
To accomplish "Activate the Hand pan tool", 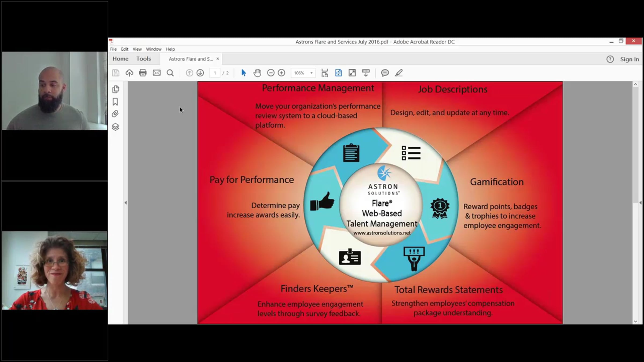I will click(257, 73).
